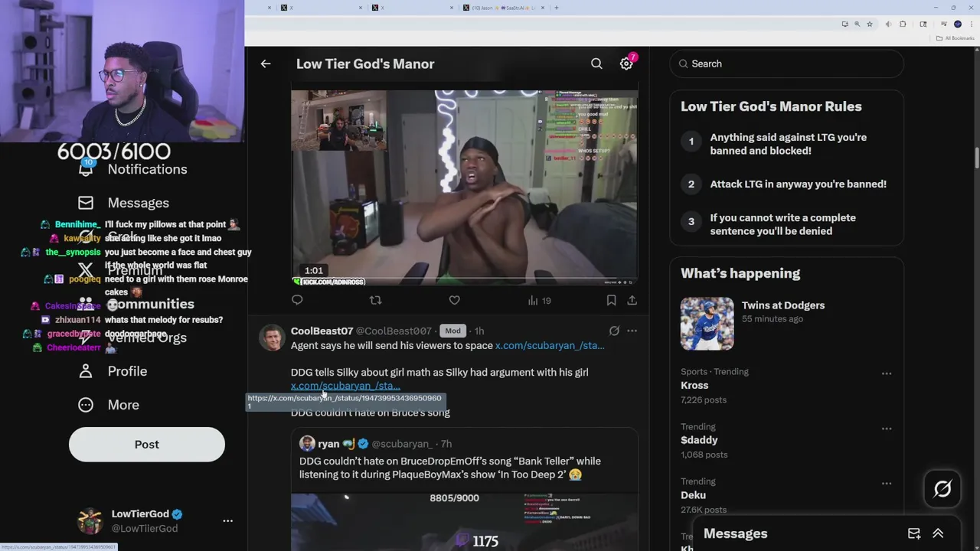Open Twins at Dodgers thumbnail
The image size is (980, 551).
click(x=707, y=324)
